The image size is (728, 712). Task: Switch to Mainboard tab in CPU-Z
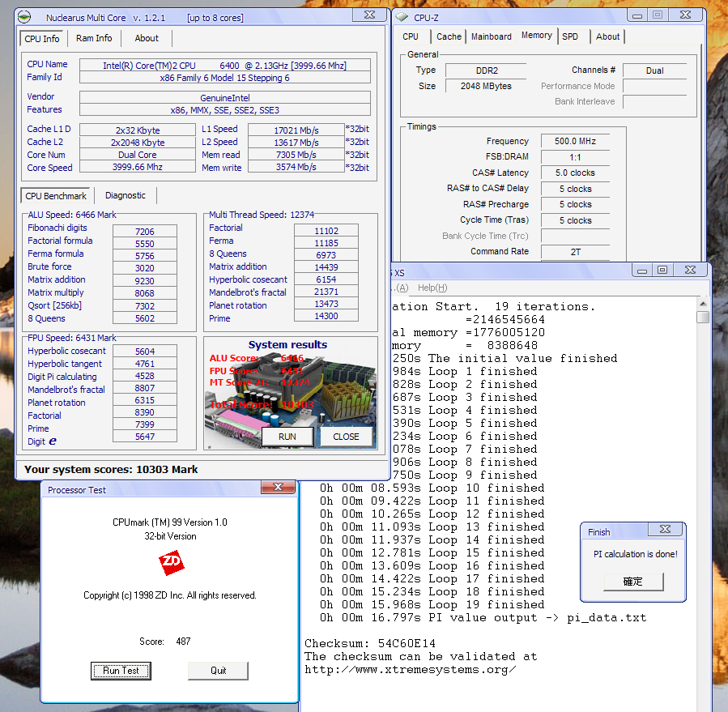coord(492,36)
